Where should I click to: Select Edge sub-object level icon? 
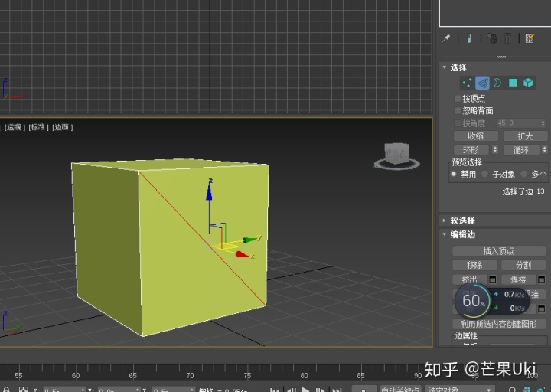482,83
